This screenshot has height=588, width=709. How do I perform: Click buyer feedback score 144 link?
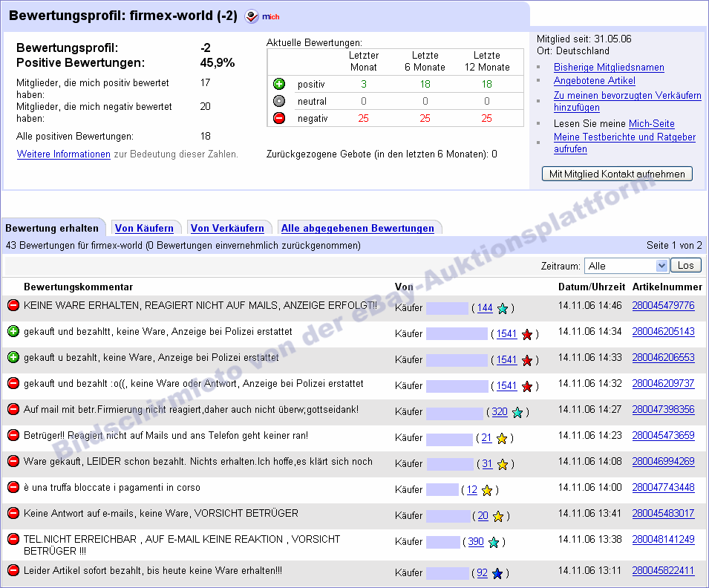click(x=485, y=308)
